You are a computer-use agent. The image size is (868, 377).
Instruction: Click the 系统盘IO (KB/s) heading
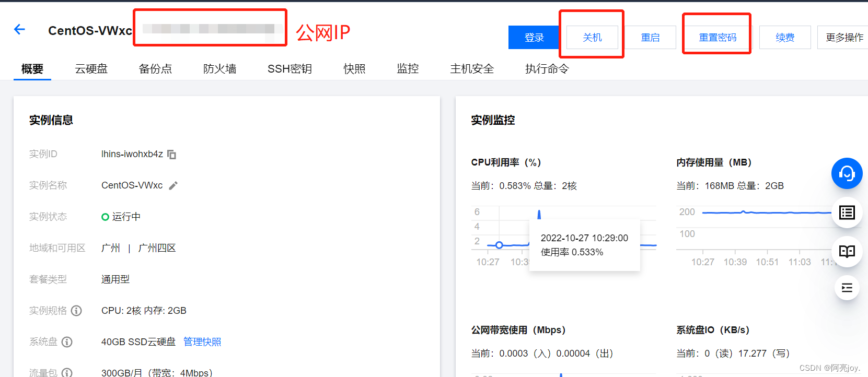click(x=713, y=330)
